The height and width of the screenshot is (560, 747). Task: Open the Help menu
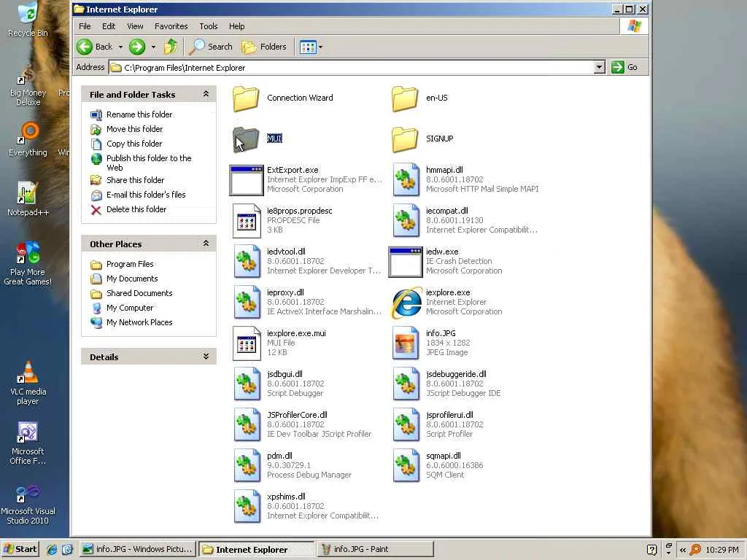[x=237, y=26]
